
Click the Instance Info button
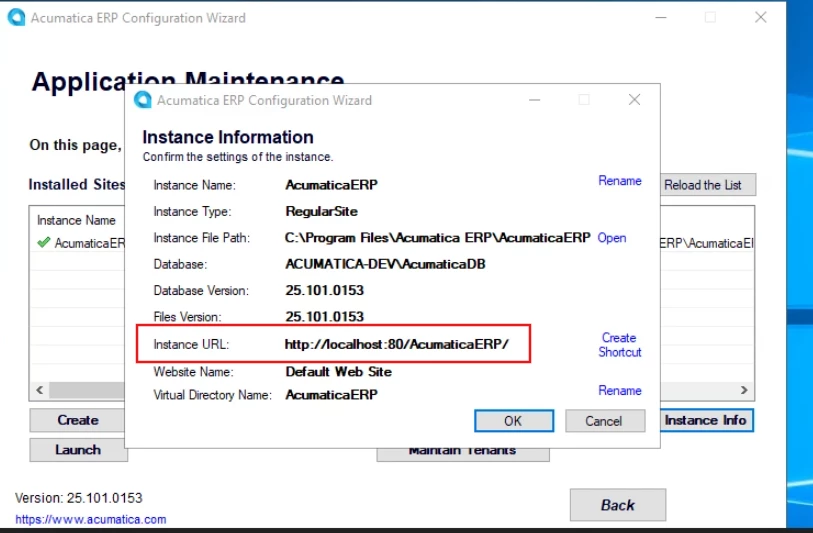point(707,420)
